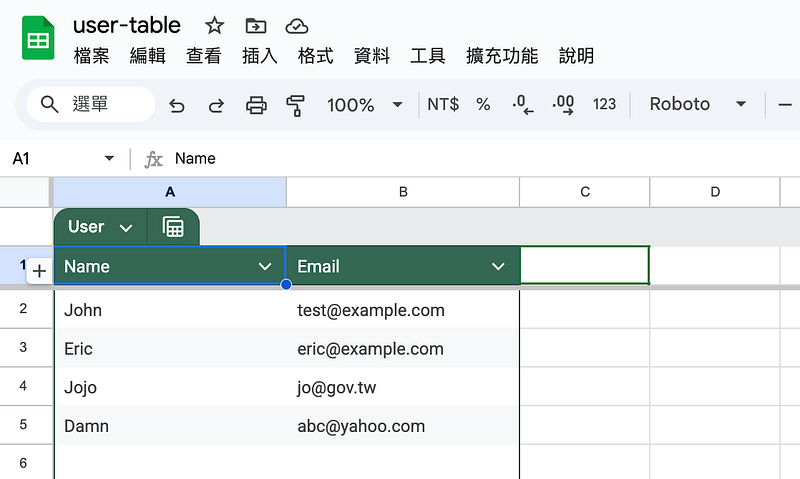
Task: Increase decimal places
Action: pos(563,105)
